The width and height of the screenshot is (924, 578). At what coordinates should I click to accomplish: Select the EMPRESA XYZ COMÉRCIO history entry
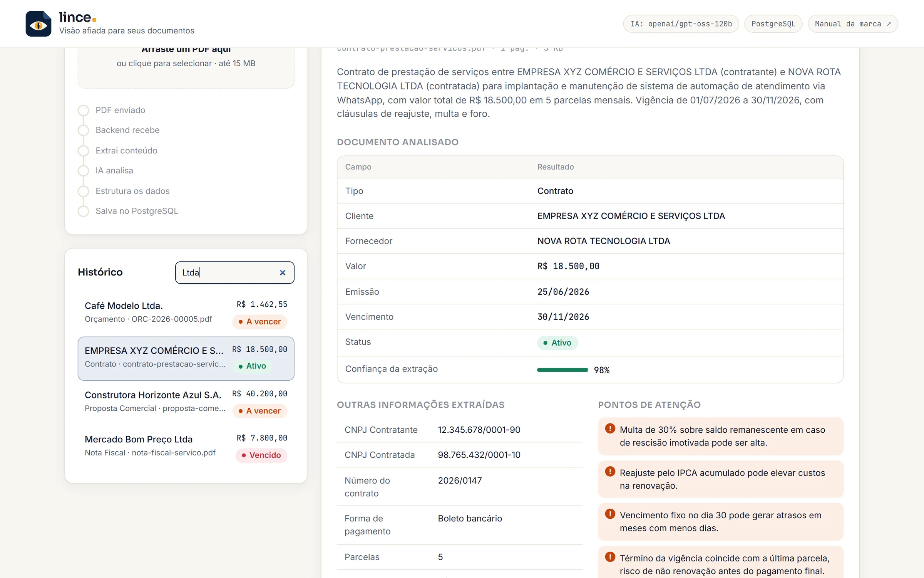click(x=186, y=358)
